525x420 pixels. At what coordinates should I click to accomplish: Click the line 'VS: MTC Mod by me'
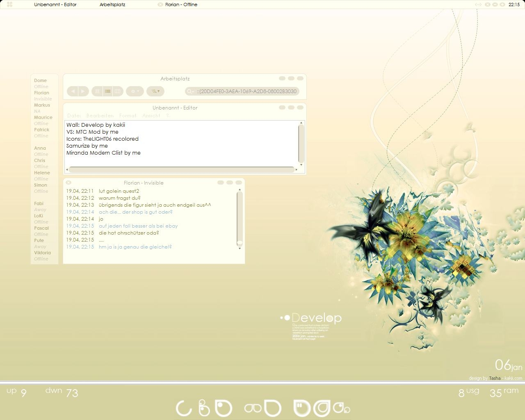pos(92,132)
